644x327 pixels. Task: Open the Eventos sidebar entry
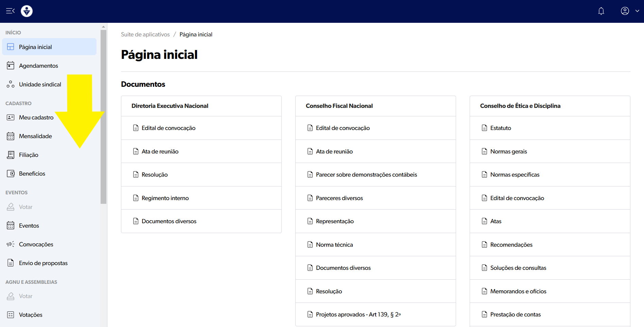29,226
